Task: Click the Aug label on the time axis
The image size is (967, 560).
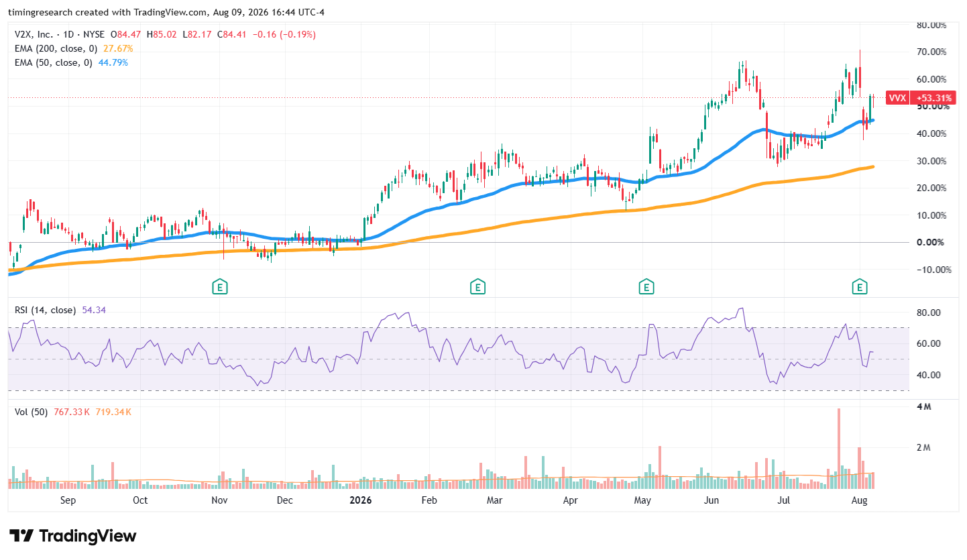Action: pos(859,500)
